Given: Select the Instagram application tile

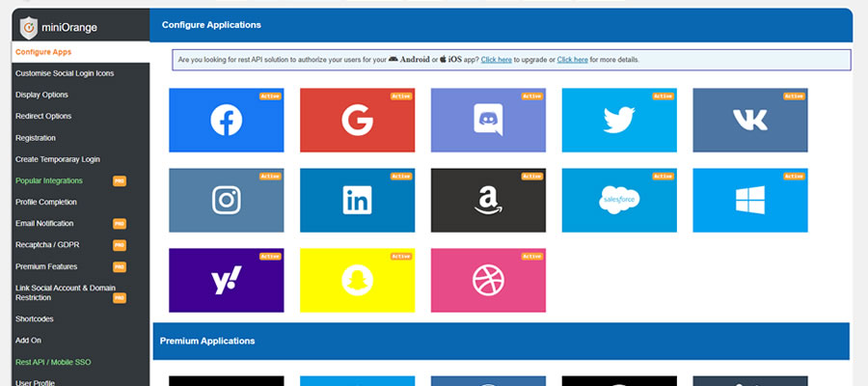Looking at the screenshot, I should point(227,201).
